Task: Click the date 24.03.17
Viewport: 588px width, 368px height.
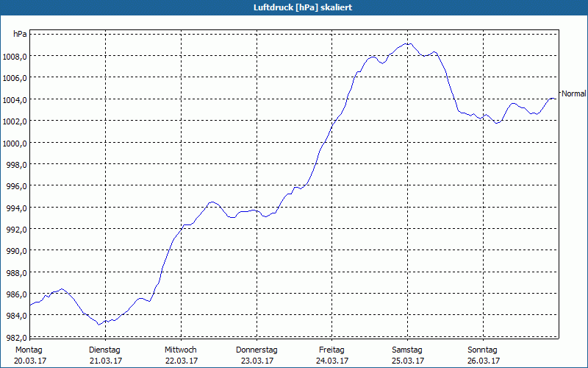Action: [x=332, y=361]
